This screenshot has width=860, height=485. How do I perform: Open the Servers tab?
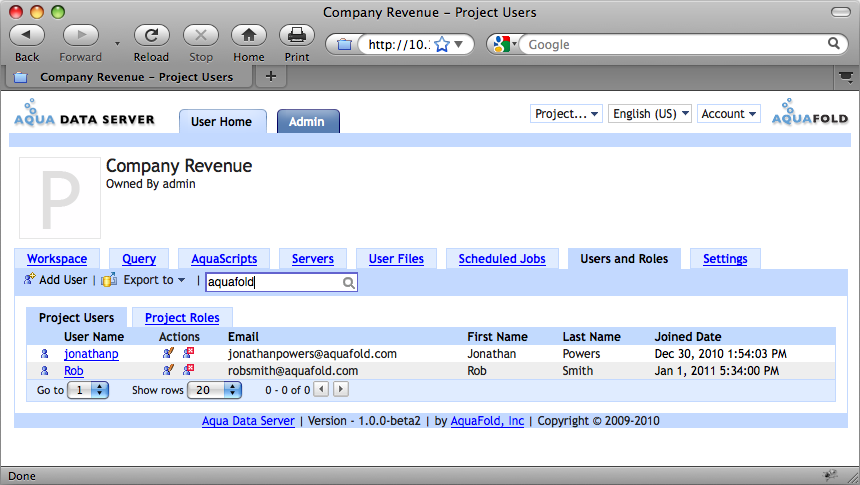coord(313,258)
